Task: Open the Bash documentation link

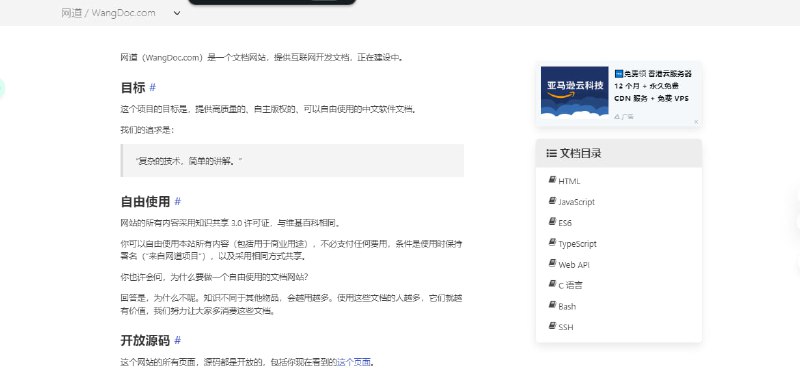Action: (x=567, y=307)
